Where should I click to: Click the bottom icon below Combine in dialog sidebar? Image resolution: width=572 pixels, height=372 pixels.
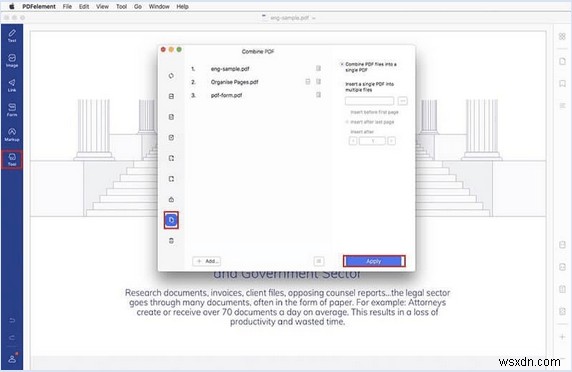171,241
